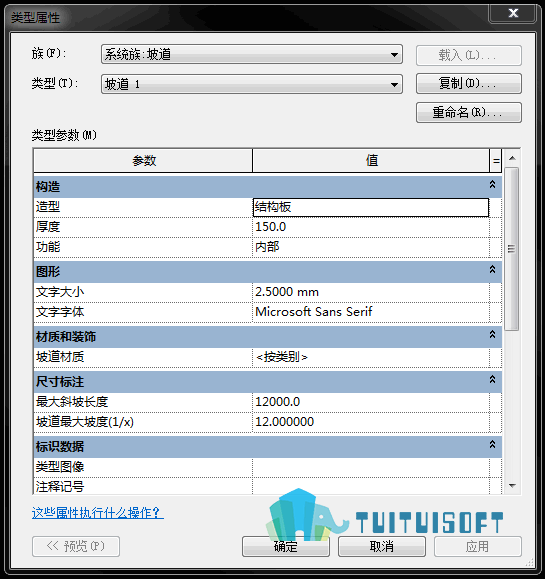Collapse the 标识数据 section
The image size is (545, 579).
click(x=492, y=445)
